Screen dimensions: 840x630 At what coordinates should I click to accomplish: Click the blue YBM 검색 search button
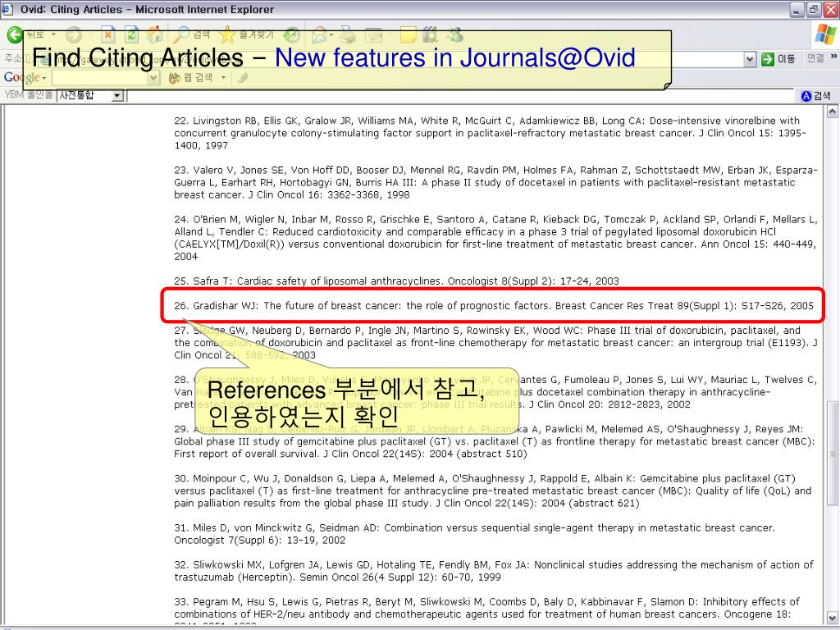816,95
